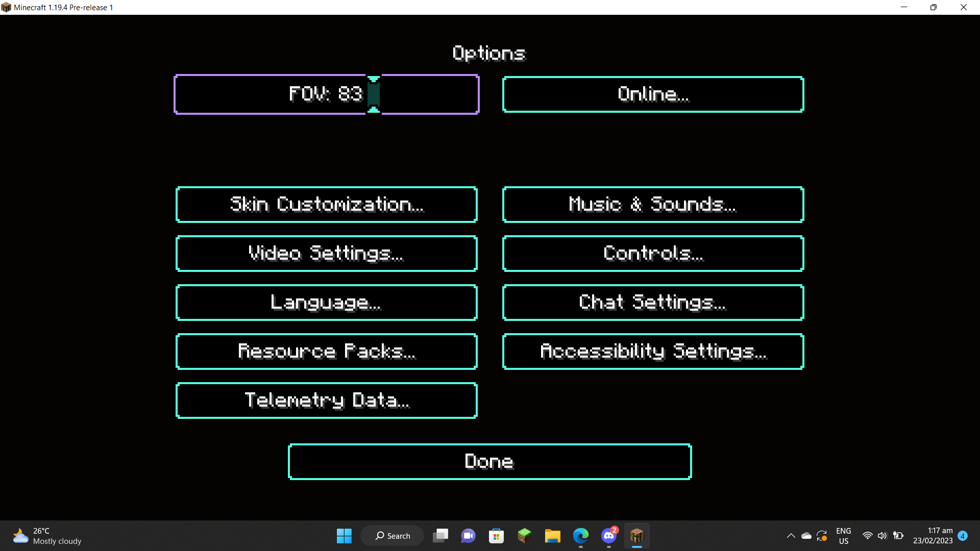980x551 pixels.
Task: Open Chat Settings
Action: [x=653, y=303]
